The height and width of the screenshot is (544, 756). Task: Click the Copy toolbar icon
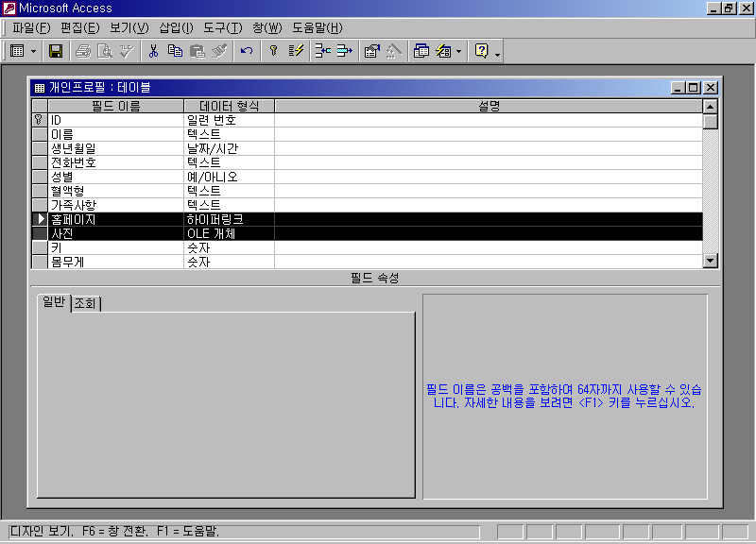[x=175, y=51]
